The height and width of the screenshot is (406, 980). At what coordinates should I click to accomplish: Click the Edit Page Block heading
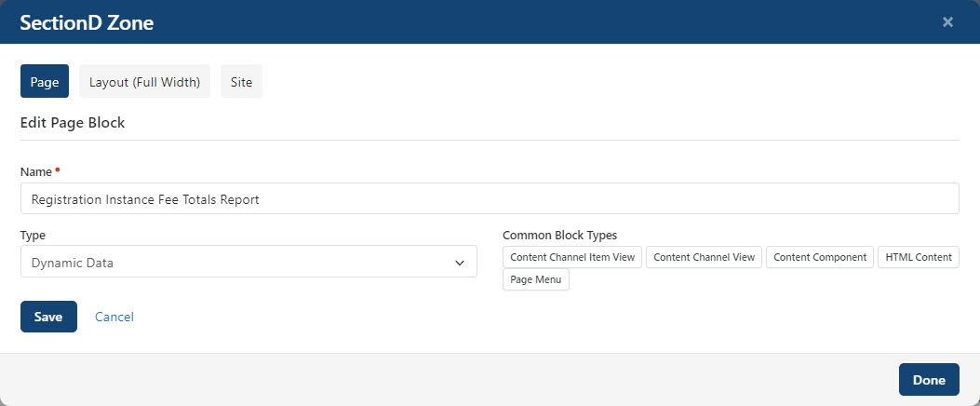coord(73,123)
